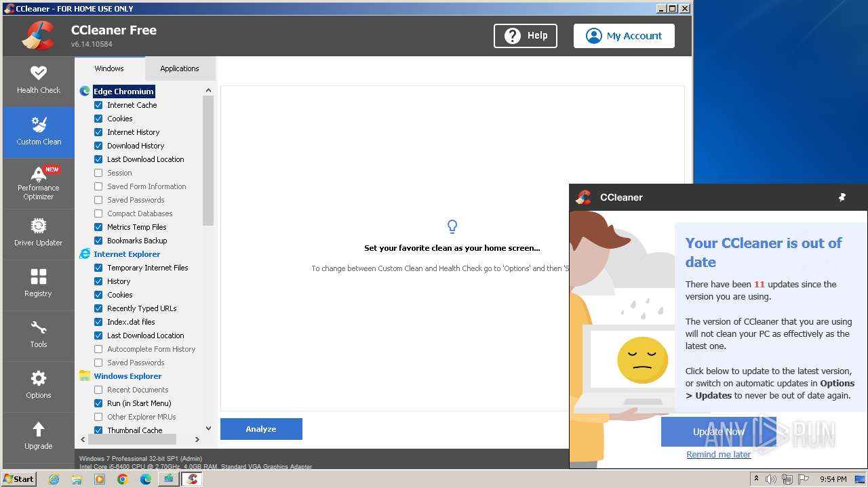Open the Tools section
This screenshot has width=868, height=488.
(39, 335)
